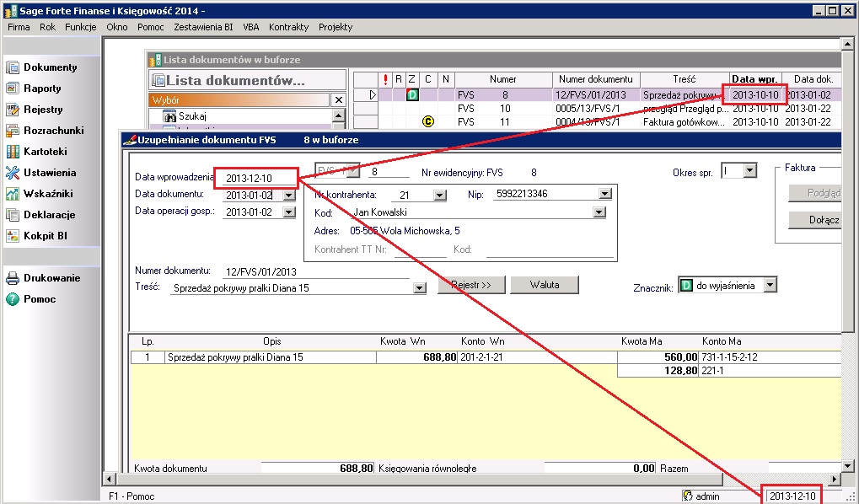Click the Podgląd button
This screenshot has width=859, height=504.
(x=815, y=193)
